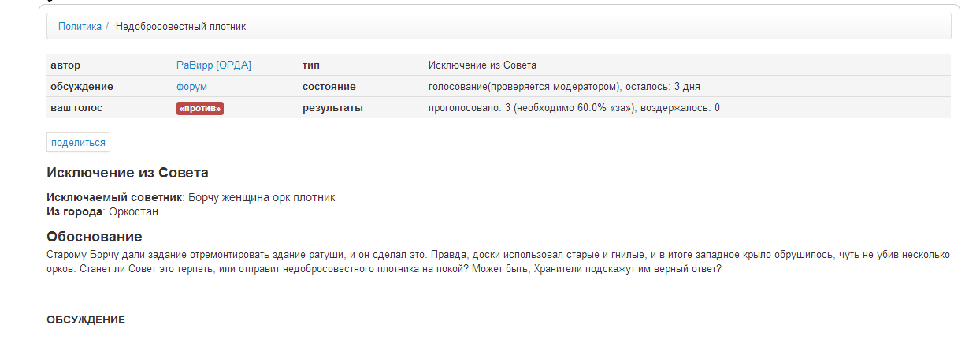Click the Исключение из Совета heading
Screen dimensions: 980x340
(x=127, y=173)
